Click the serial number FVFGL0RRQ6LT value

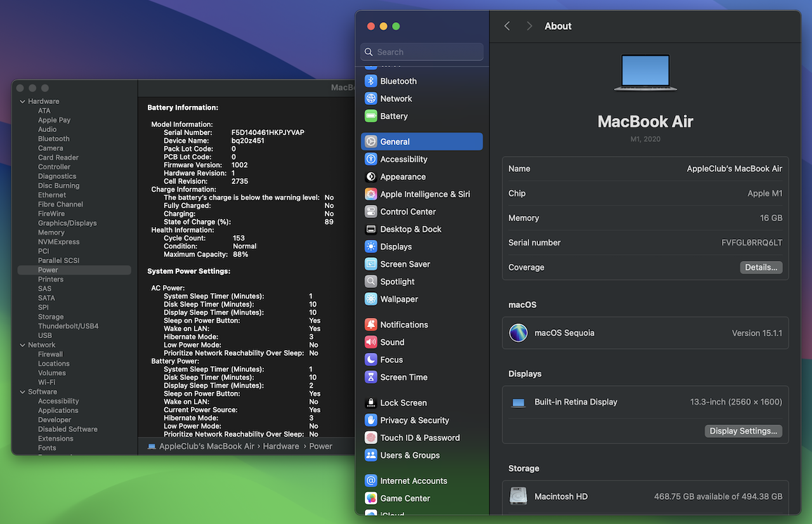click(752, 243)
